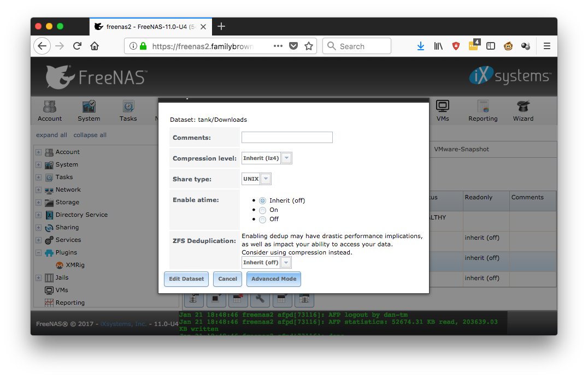This screenshot has width=588, height=379.
Task: Show downloads in Firefox
Action: click(421, 46)
